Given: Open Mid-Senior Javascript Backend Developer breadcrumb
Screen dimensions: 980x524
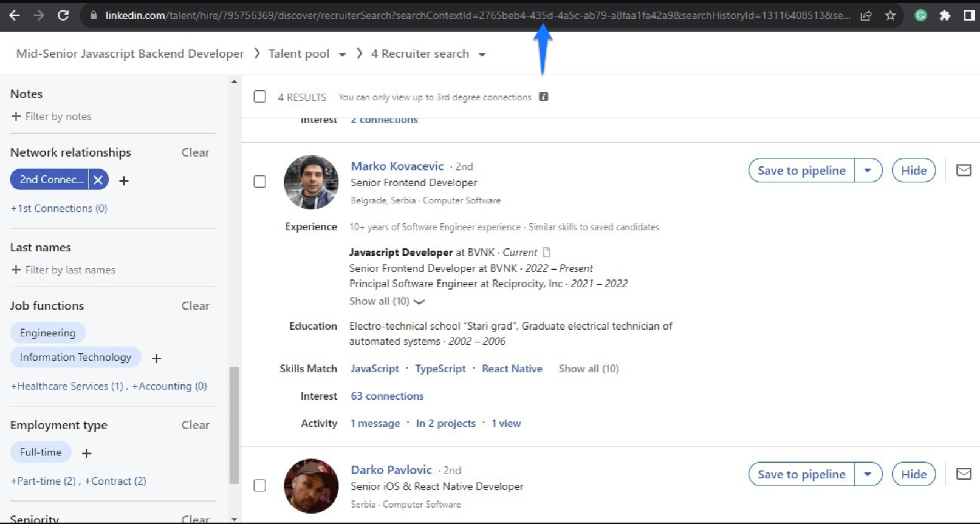Looking at the screenshot, I should [130, 54].
